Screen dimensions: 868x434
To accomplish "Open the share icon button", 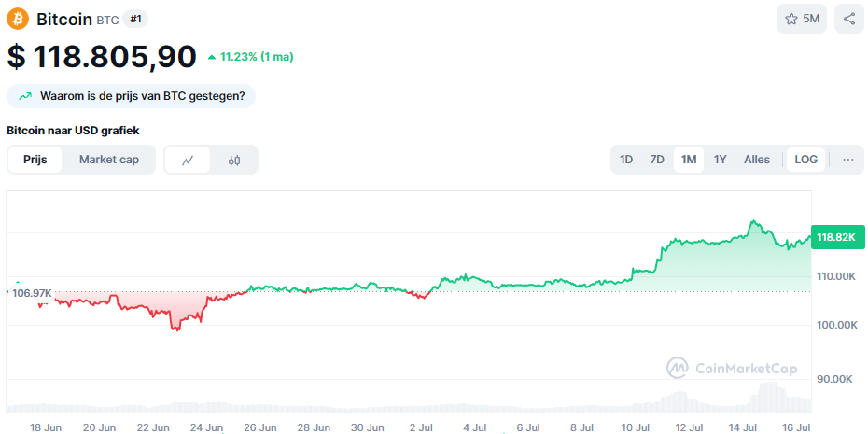I will tap(849, 19).
